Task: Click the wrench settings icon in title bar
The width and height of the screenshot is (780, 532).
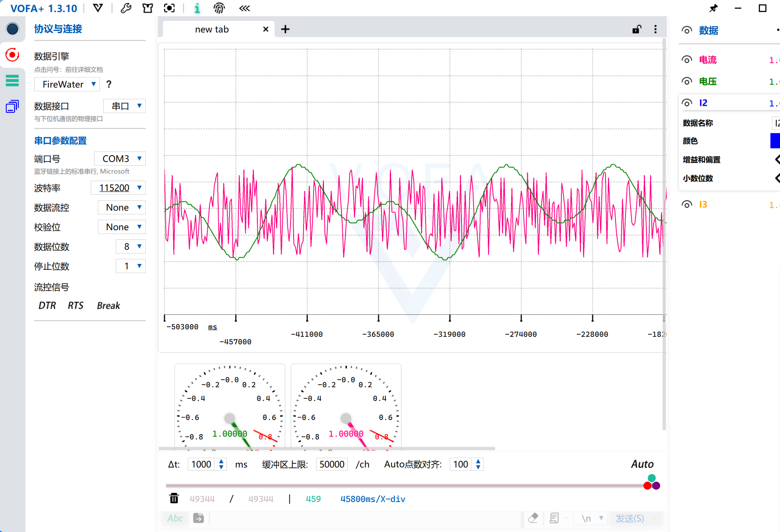Action: (126, 8)
